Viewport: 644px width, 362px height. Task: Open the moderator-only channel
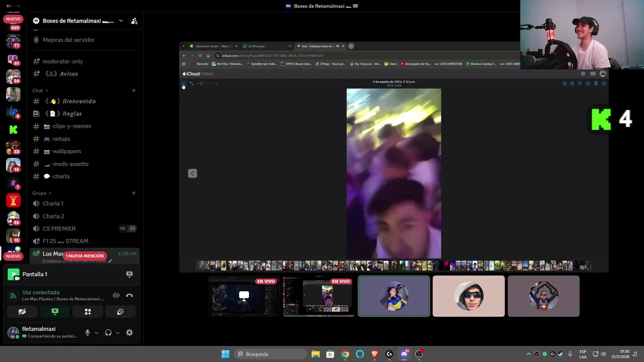(62, 61)
